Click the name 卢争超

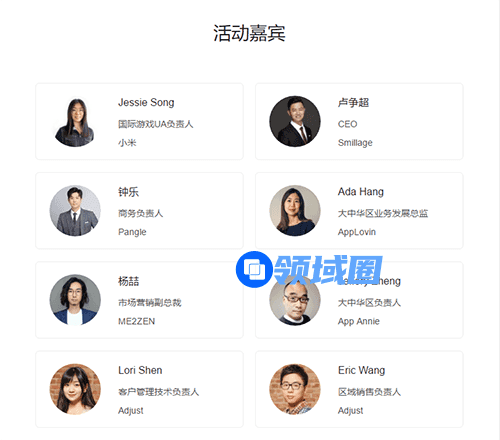tap(353, 102)
